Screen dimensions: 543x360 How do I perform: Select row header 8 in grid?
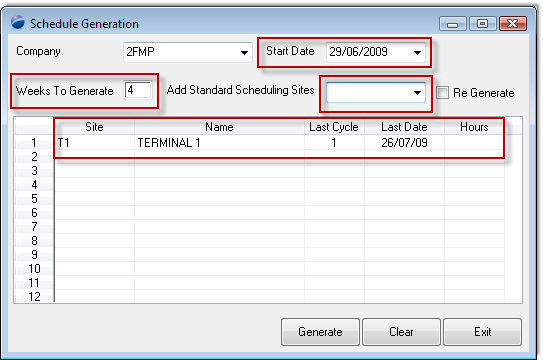pyautogui.click(x=34, y=241)
